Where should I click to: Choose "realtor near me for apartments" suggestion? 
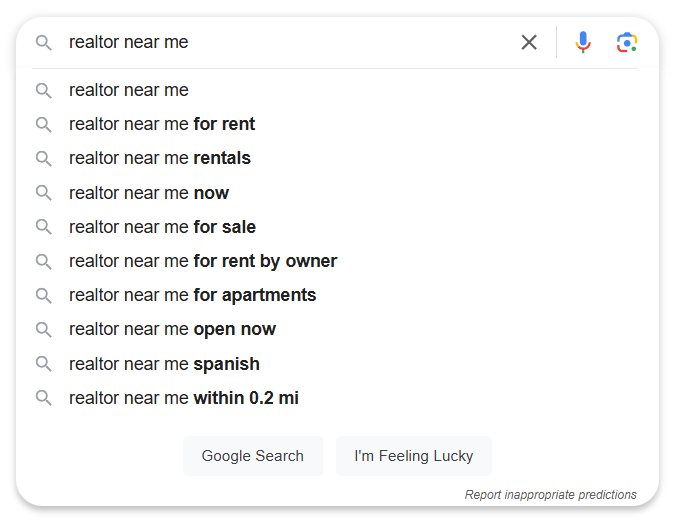click(x=337, y=295)
